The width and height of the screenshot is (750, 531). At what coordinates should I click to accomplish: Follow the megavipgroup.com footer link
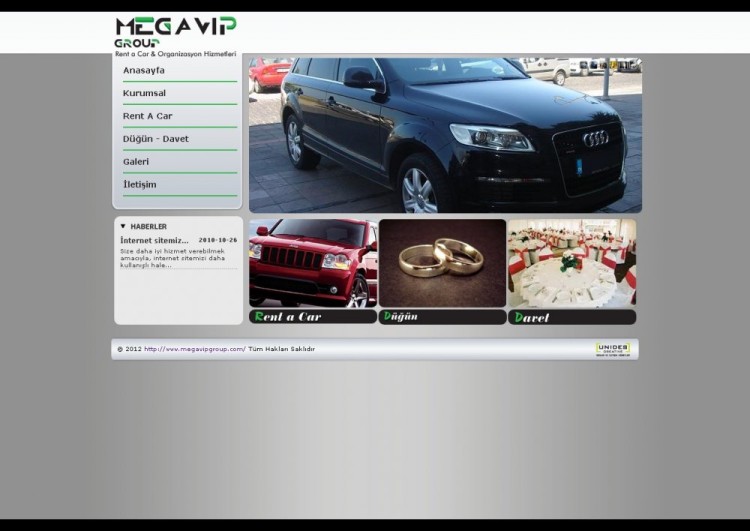pyautogui.click(x=194, y=349)
